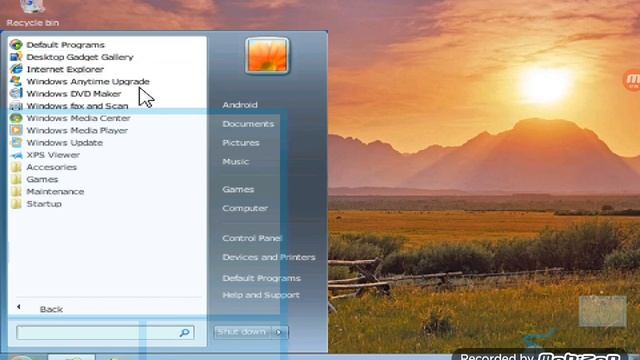Screen dimensions: 640x360
Task: Expand the Accessories folder
Action: pyautogui.click(x=51, y=167)
